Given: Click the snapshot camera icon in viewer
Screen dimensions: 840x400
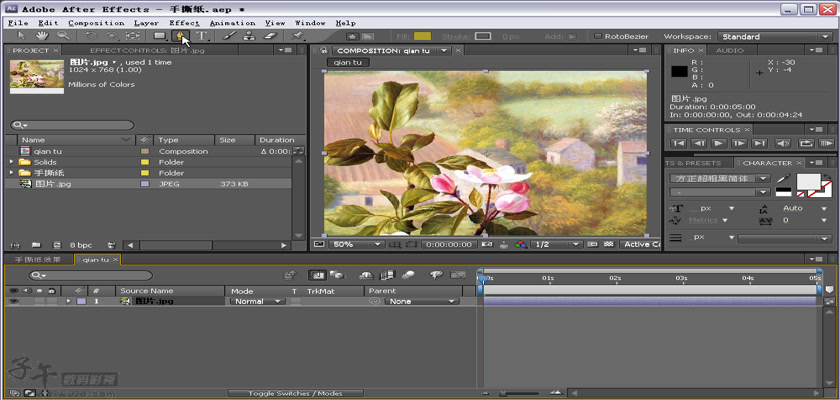Looking at the screenshot, I should click(x=487, y=245).
